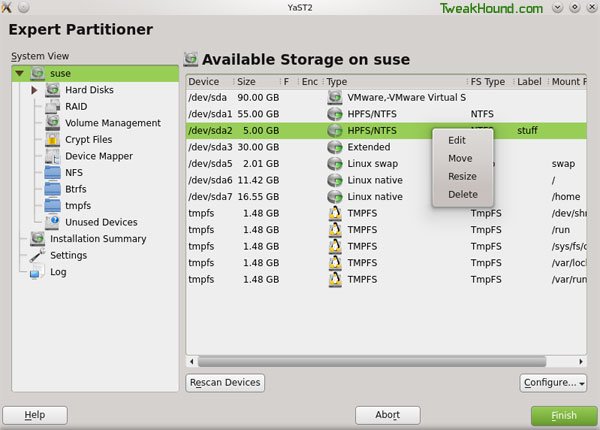Click the Hard Disks drive icon

52,90
